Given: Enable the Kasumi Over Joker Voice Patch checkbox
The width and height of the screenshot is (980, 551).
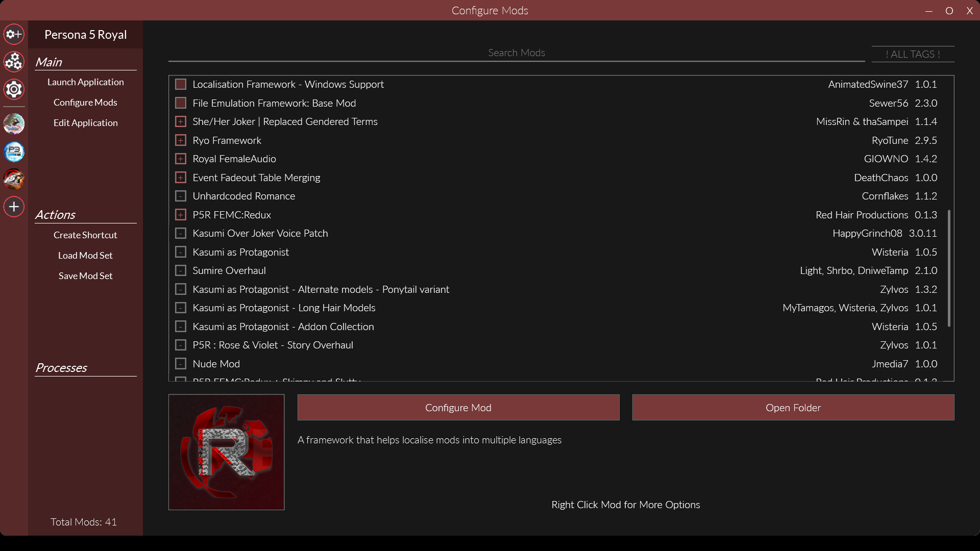Looking at the screenshot, I should 181,233.
